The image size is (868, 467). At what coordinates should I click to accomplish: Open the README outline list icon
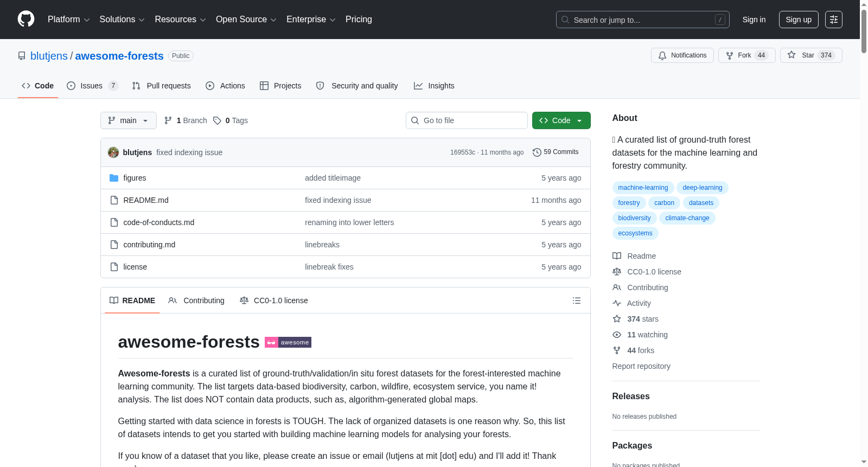point(577,300)
